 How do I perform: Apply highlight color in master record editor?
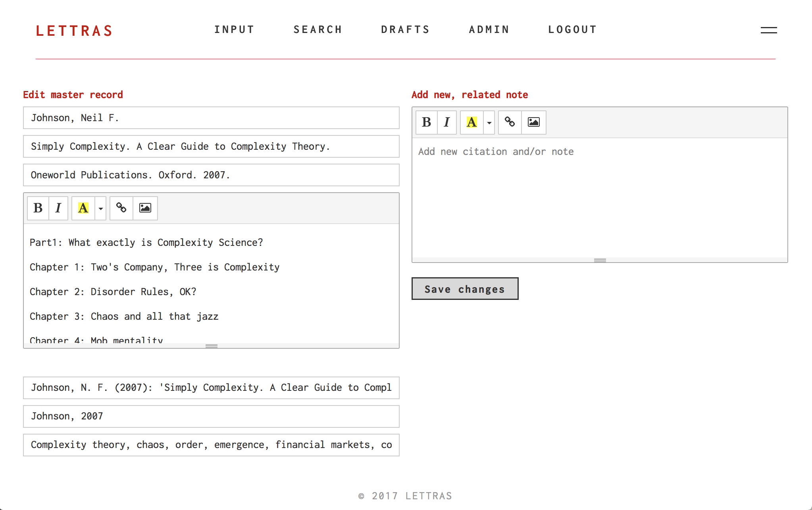point(83,208)
